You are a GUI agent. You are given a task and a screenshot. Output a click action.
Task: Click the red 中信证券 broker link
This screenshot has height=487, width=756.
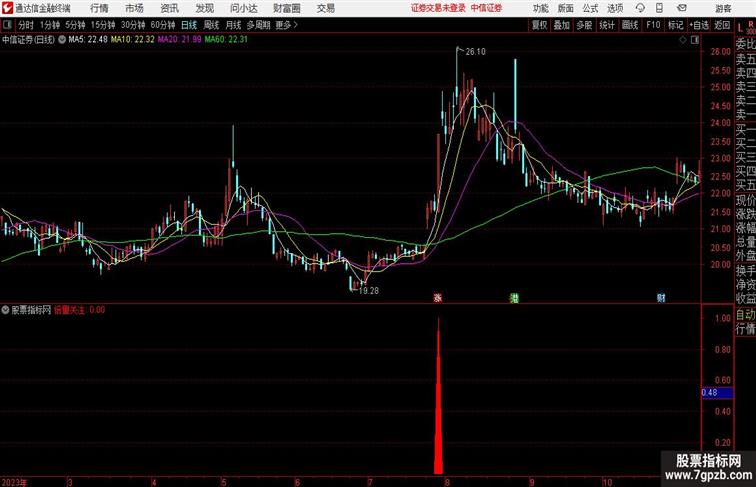pos(486,8)
